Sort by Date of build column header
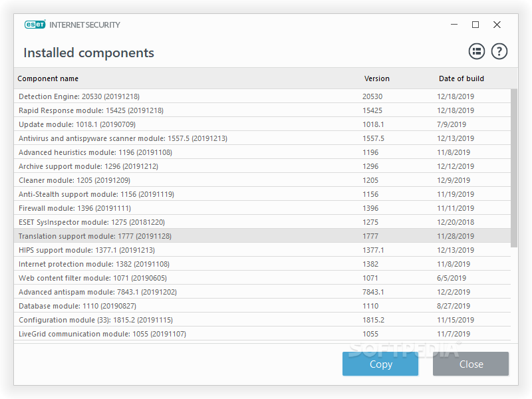 462,78
